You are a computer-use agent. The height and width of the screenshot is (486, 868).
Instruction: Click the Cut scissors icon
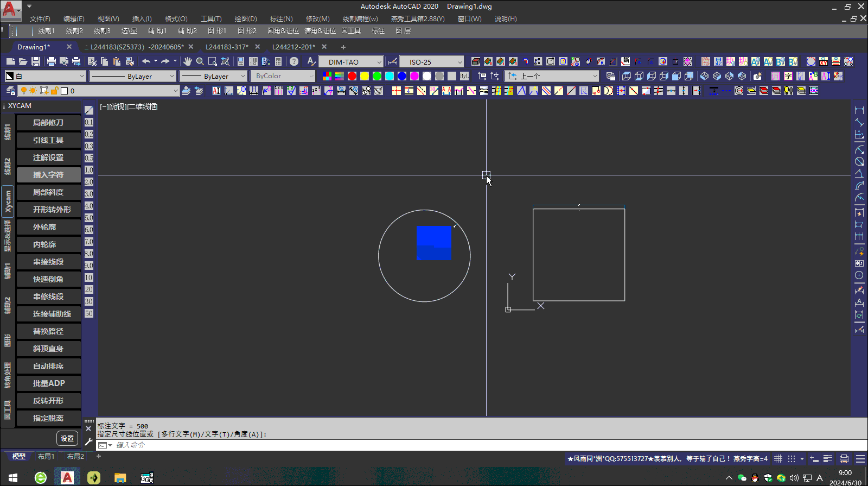tap(92, 61)
